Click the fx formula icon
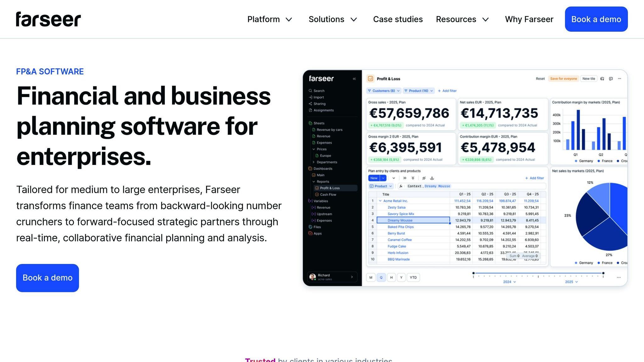644x362 pixels. coord(401,186)
